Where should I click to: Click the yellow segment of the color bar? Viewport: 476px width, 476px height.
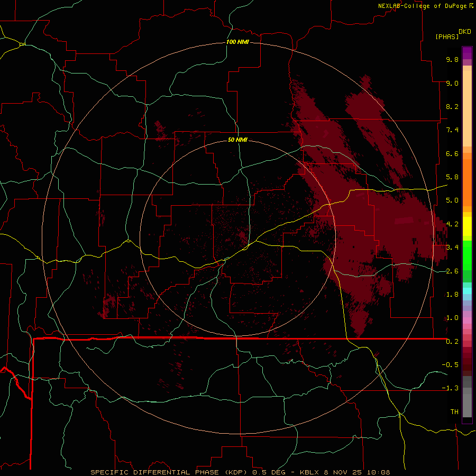(x=467, y=226)
